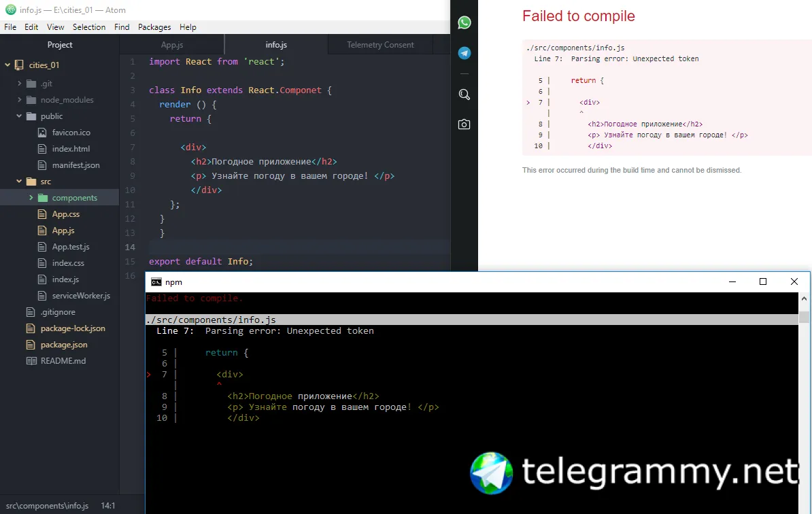Collapse the cities_01 project root
Image resolution: width=812 pixels, height=514 pixels.
point(7,65)
